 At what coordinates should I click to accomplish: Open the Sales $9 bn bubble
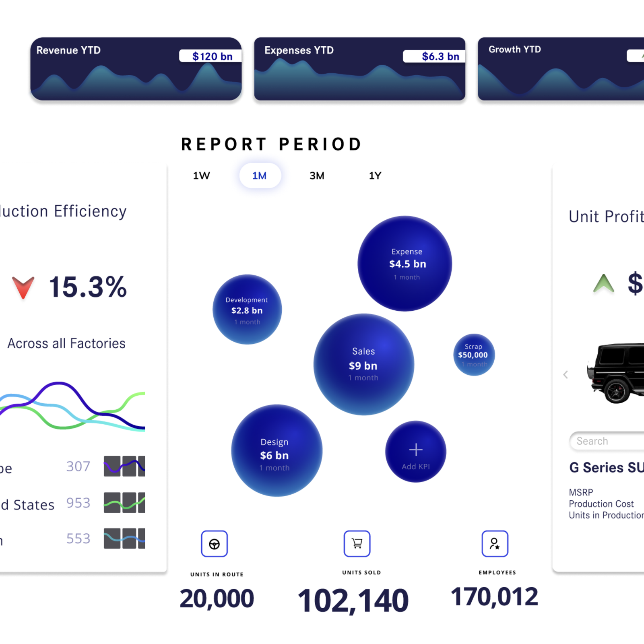tap(363, 364)
